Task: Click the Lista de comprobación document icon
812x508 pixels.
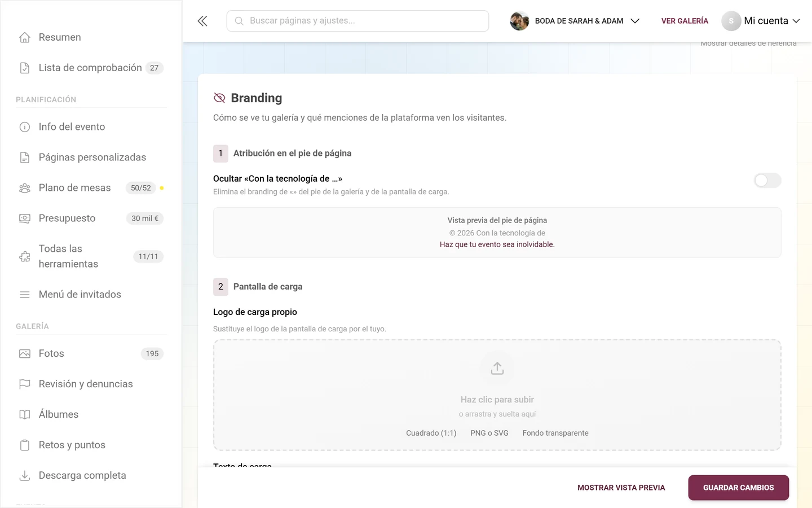Action: 25,68
